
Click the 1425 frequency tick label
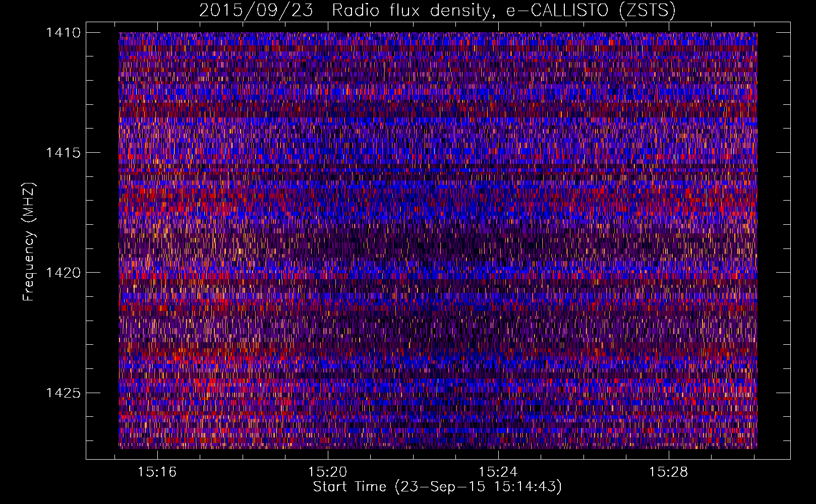coord(63,393)
